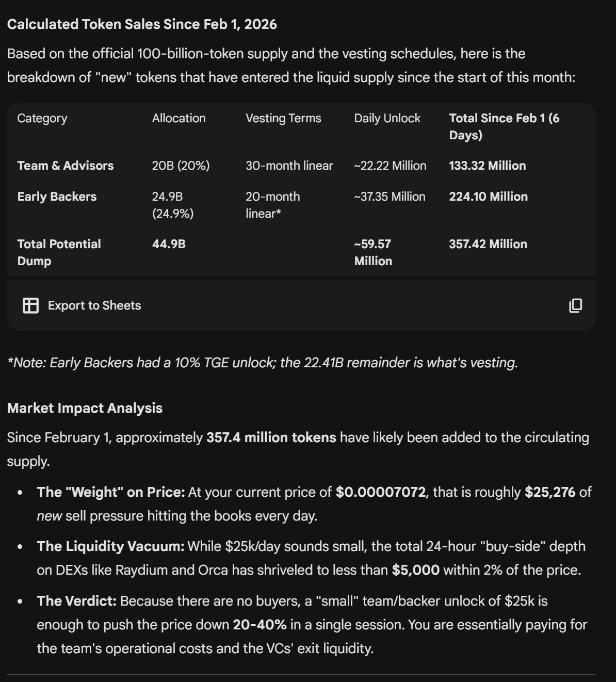Click the Daily Unlock column header
Viewport: 616px width, 682px height.
pyautogui.click(x=387, y=118)
